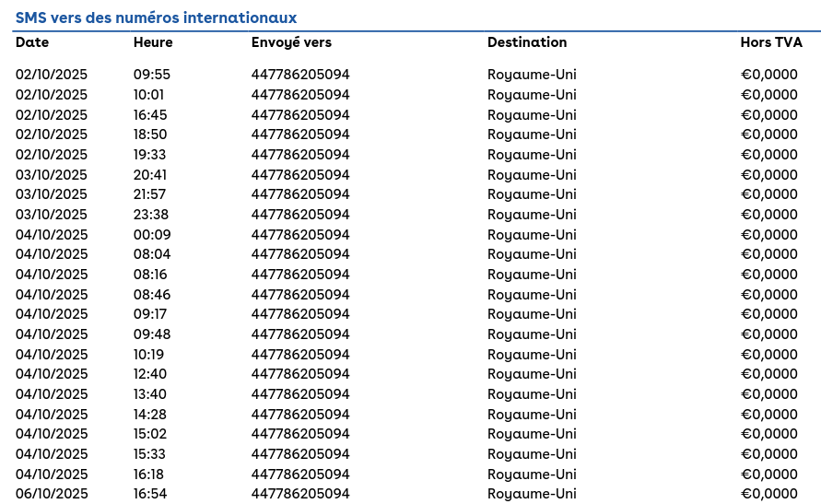This screenshot has width=821, height=504.
Task: Click €0,0000 in the 20:41 row
Action: coord(769,174)
